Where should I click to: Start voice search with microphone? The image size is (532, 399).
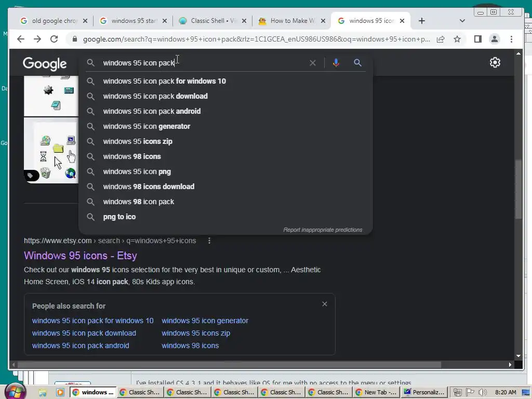pyautogui.click(x=336, y=63)
